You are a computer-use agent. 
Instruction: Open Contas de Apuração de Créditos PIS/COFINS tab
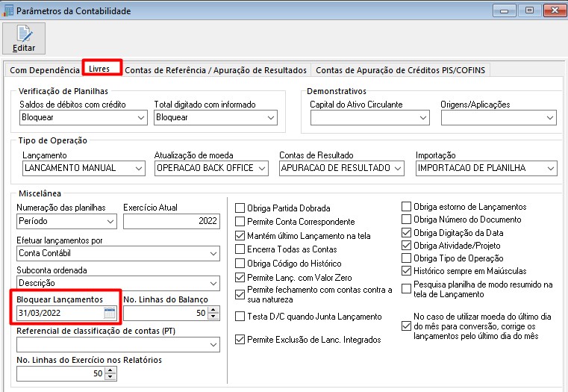pos(400,70)
